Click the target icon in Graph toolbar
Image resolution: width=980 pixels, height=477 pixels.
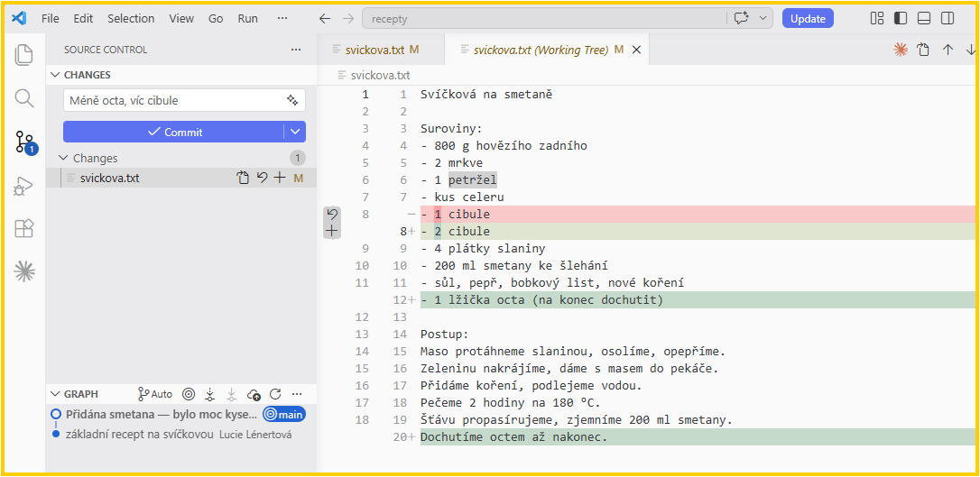[189, 394]
